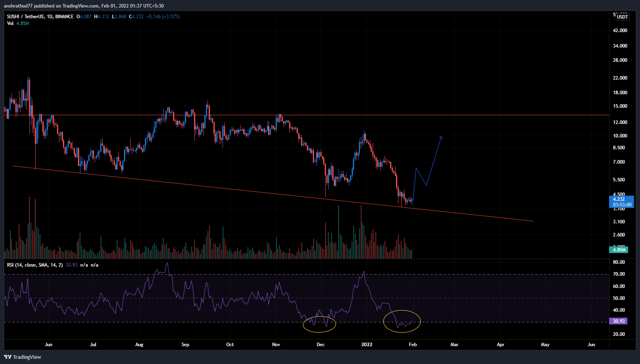Click the Aug label on time axis
The image size is (640, 364).
pos(139,345)
